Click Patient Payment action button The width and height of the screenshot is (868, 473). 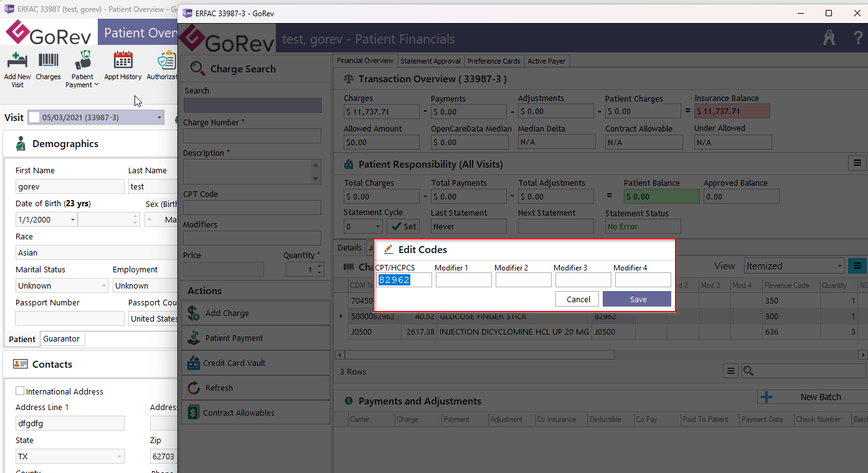click(255, 338)
